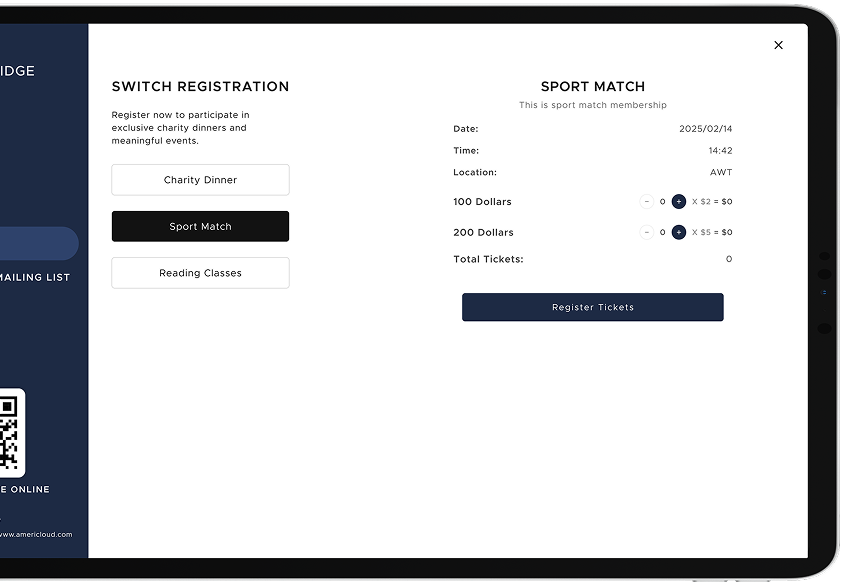This screenshot has height=582, width=845.
Task: Click the Location: label
Action: coord(475,172)
